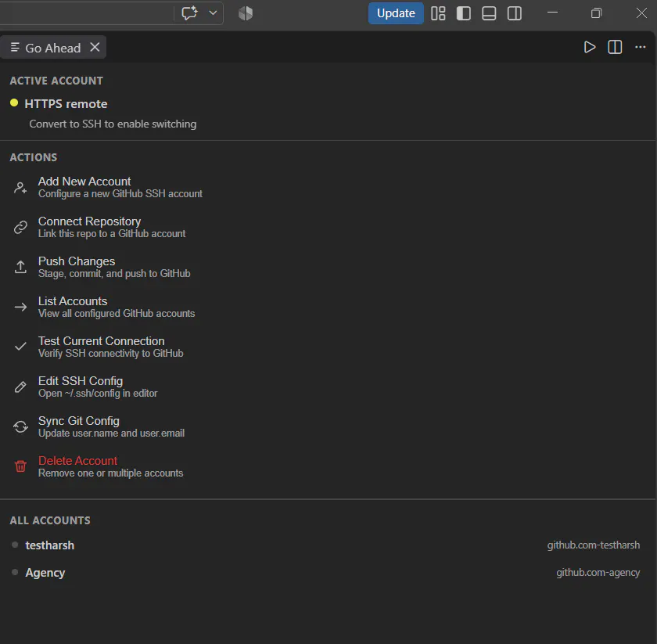
Task: Select the HTTPS remote active account
Action: click(x=66, y=104)
